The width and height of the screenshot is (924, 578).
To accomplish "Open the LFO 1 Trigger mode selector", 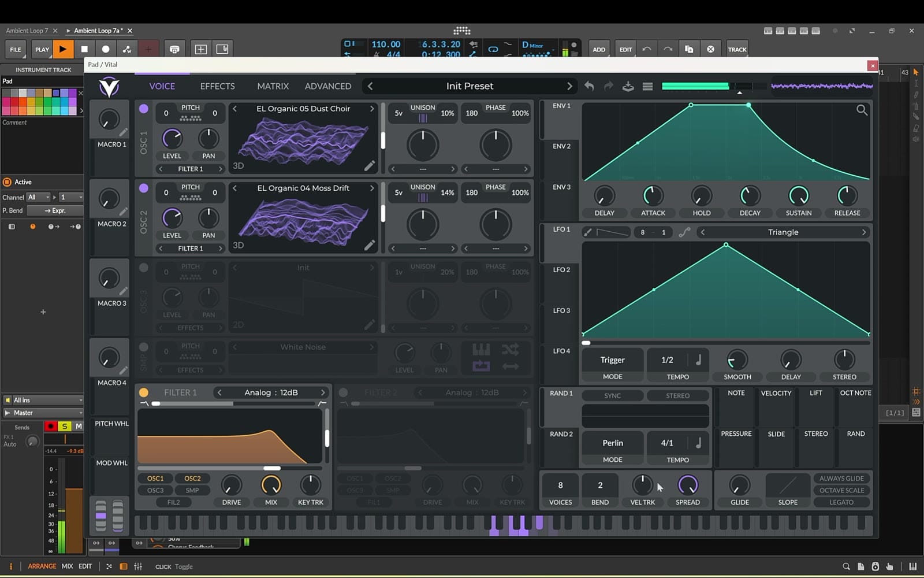I will 612,360.
